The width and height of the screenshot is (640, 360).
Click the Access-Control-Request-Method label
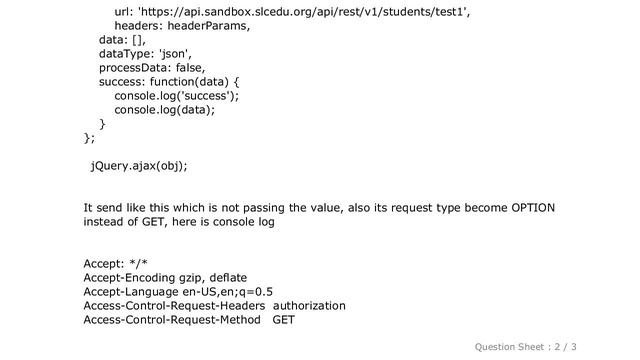[x=172, y=320]
